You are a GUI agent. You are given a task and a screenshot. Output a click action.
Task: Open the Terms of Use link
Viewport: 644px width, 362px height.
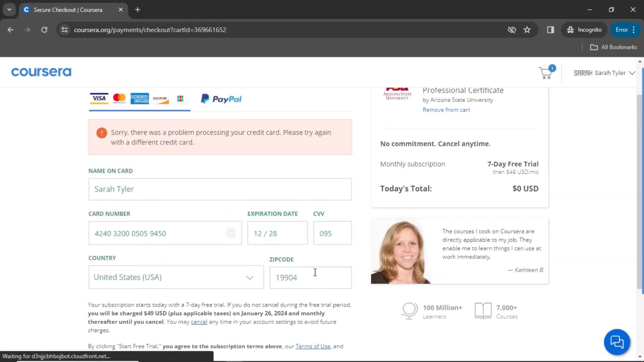[313, 346]
